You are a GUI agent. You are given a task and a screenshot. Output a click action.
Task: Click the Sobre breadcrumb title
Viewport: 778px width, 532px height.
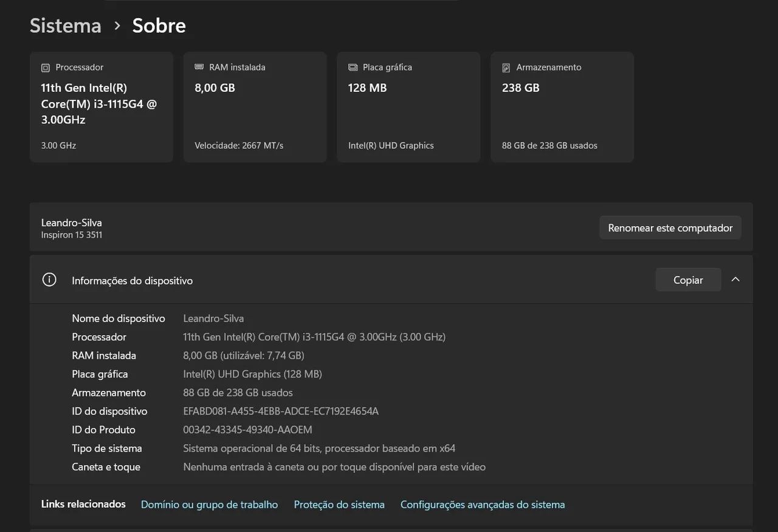pos(159,26)
